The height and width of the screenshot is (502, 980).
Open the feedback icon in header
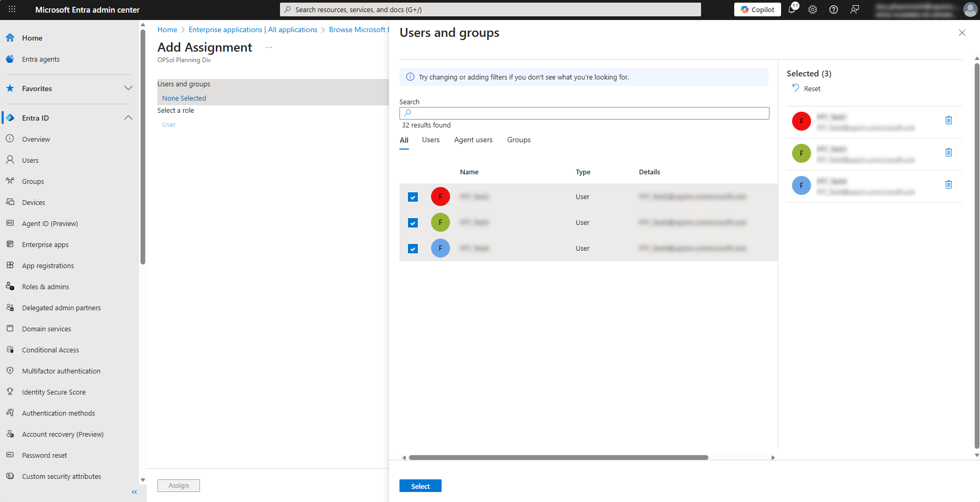pyautogui.click(x=855, y=9)
